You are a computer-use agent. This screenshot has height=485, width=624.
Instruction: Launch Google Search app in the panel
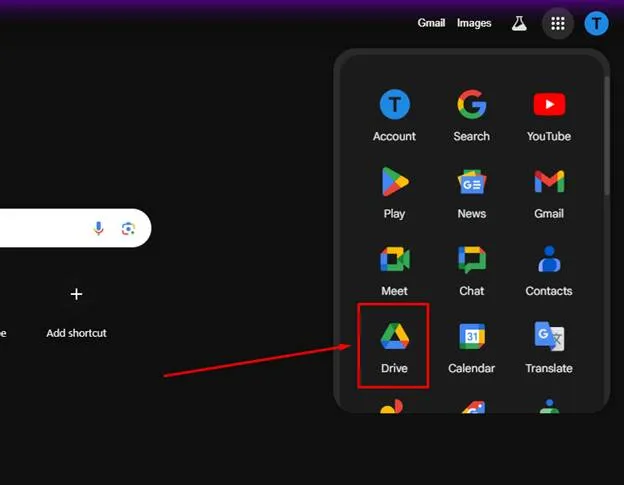(x=472, y=115)
